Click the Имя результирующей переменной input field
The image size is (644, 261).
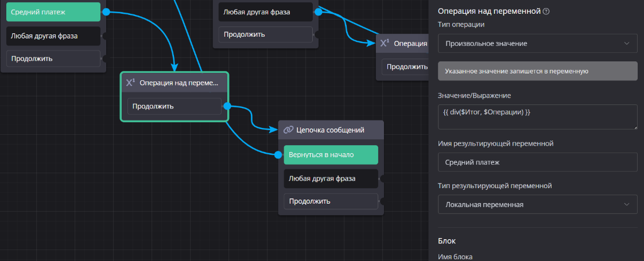[x=537, y=162]
